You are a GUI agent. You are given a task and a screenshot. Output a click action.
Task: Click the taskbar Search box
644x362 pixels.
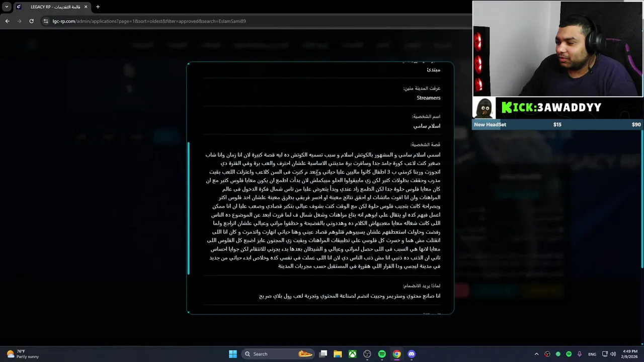point(278,354)
